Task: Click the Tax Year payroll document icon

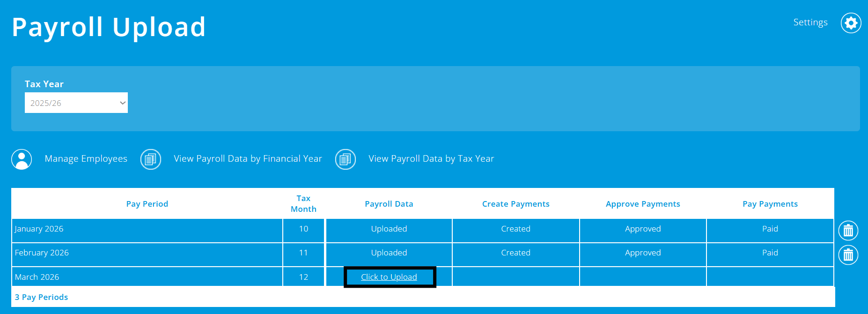Action: 346,159
